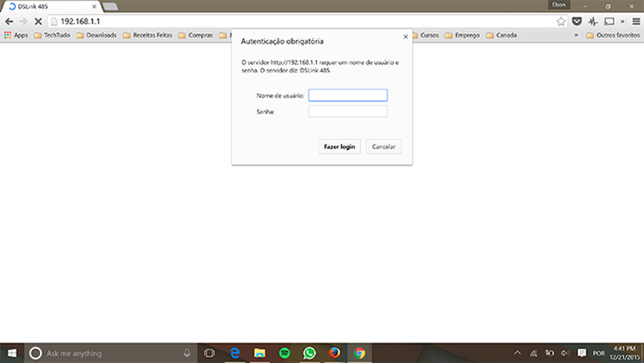Viewport: 644px width, 363px height.
Task: Click the battery icon in the tray
Action: tap(550, 353)
